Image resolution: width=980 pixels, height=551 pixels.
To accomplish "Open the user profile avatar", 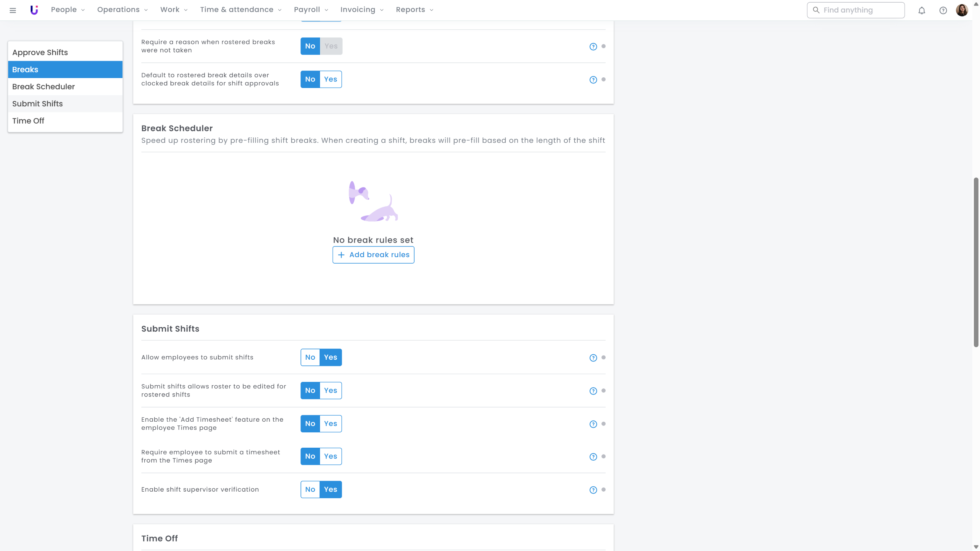I will pos(962,10).
